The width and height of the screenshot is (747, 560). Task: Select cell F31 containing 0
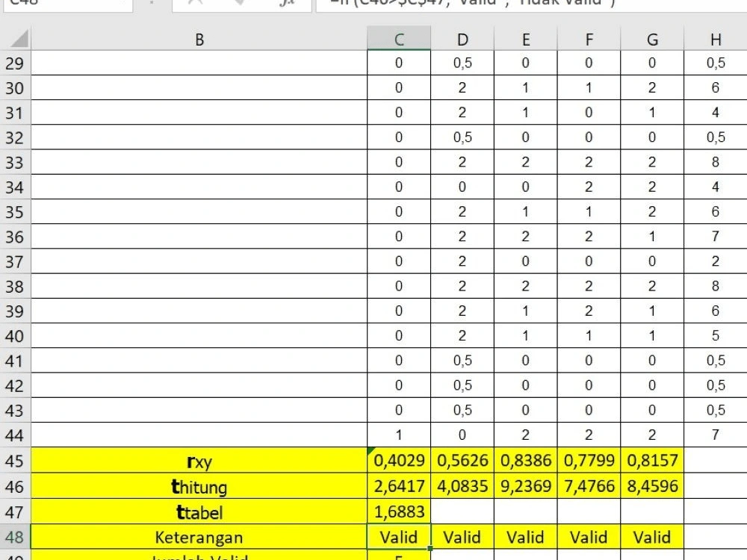589,113
